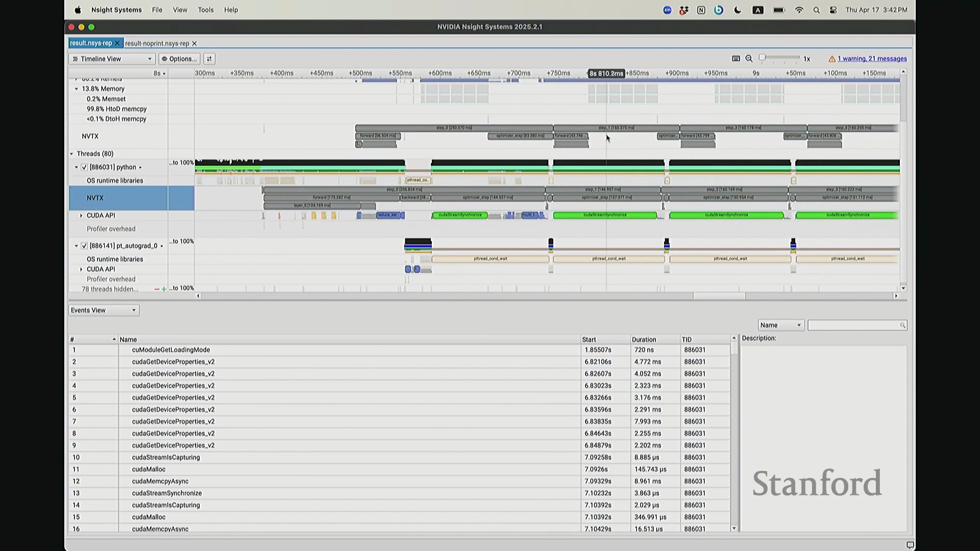Image resolution: width=980 pixels, height=551 pixels.
Task: Click the timeline zoom slider handle
Action: (762, 58)
